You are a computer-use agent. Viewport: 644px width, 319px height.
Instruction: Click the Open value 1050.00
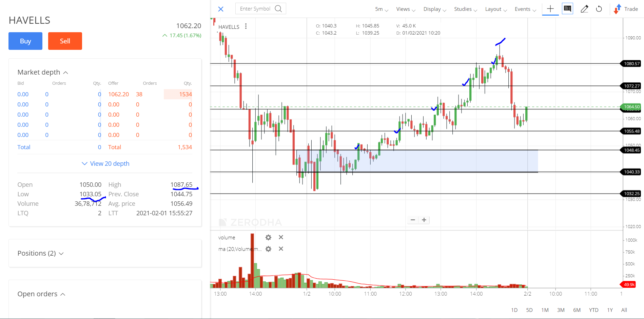click(90, 184)
